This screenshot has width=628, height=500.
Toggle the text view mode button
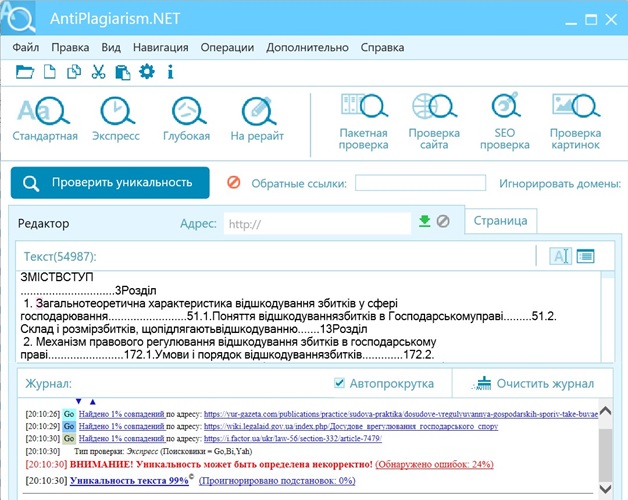pos(561,256)
